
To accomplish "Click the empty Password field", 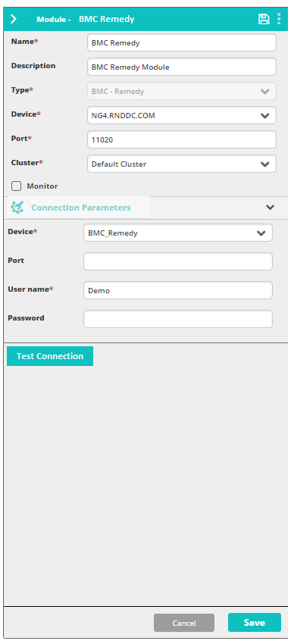I will [178, 319].
